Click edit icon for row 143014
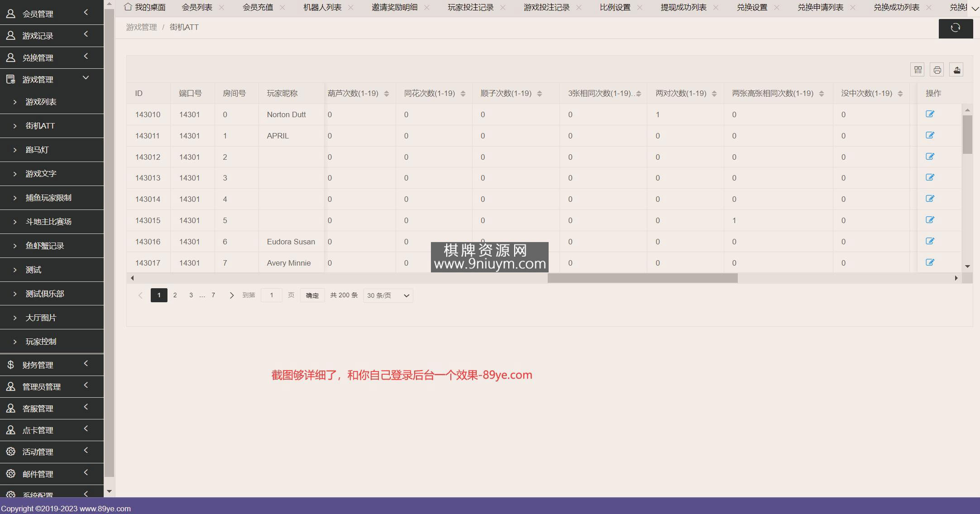 (930, 199)
